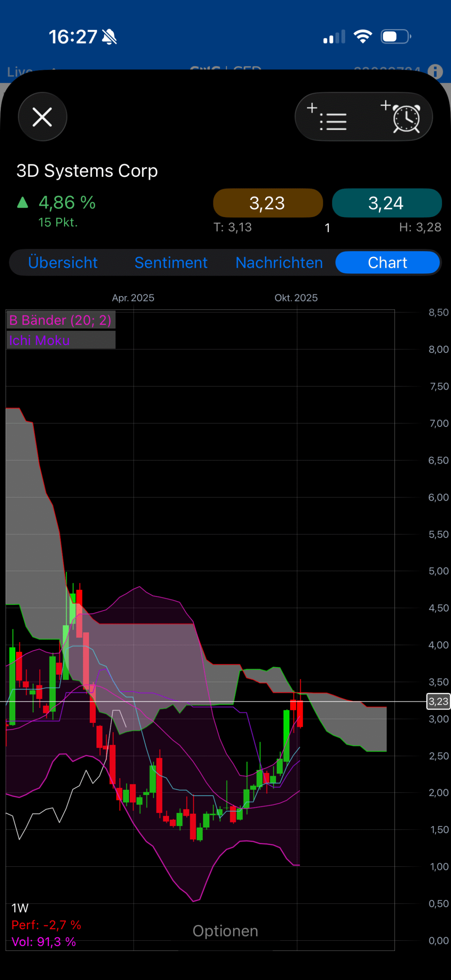
Task: Open the Sentiment tab
Action: [x=171, y=263]
